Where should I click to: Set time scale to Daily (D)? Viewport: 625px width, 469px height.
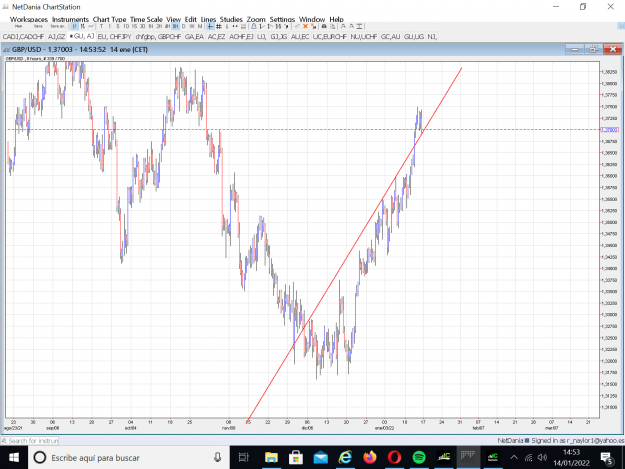183,26
